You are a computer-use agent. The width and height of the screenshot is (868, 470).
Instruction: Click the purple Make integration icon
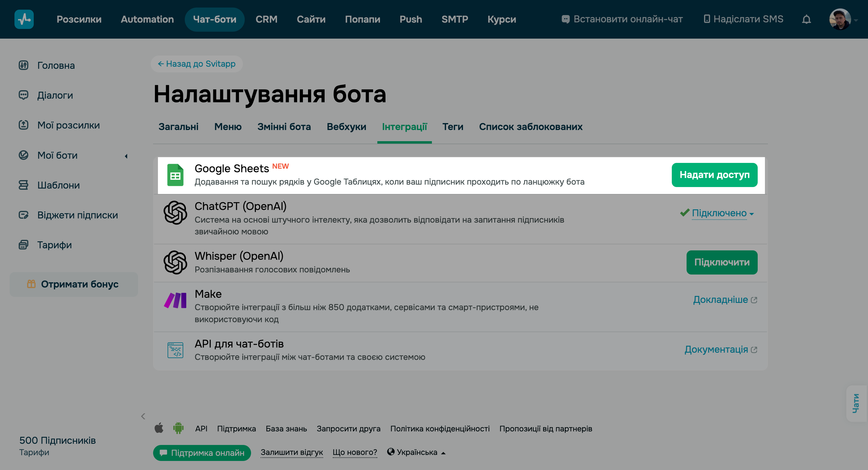pyautogui.click(x=175, y=300)
